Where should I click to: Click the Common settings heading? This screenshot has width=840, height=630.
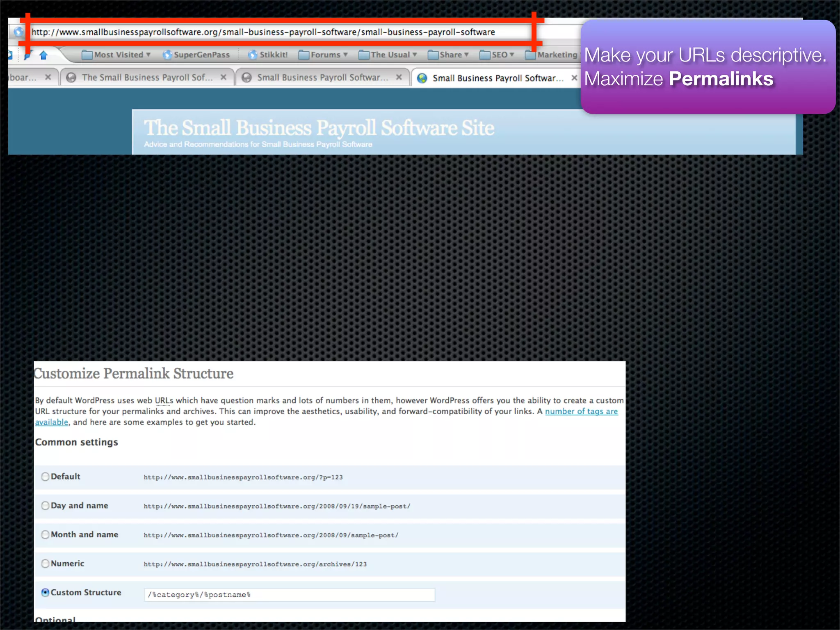77,442
